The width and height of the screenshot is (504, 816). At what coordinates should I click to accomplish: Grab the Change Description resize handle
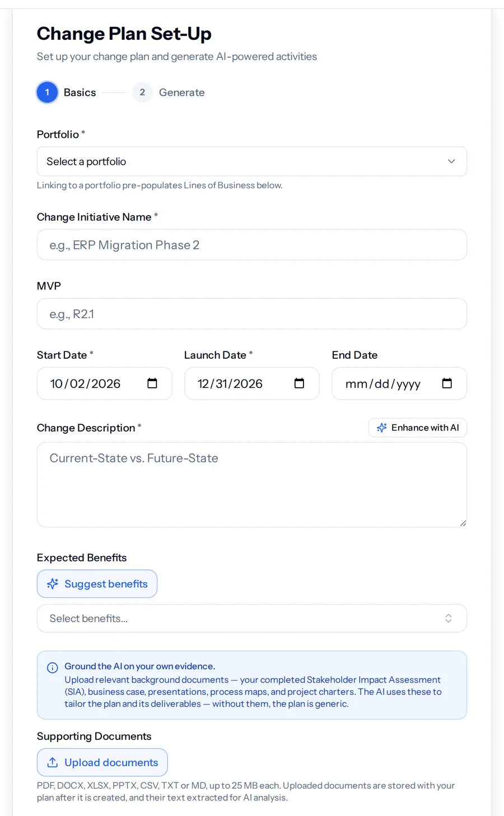pos(463,523)
